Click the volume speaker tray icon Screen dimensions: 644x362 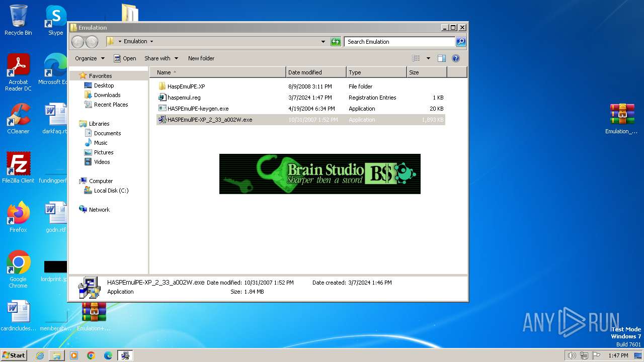click(x=572, y=355)
